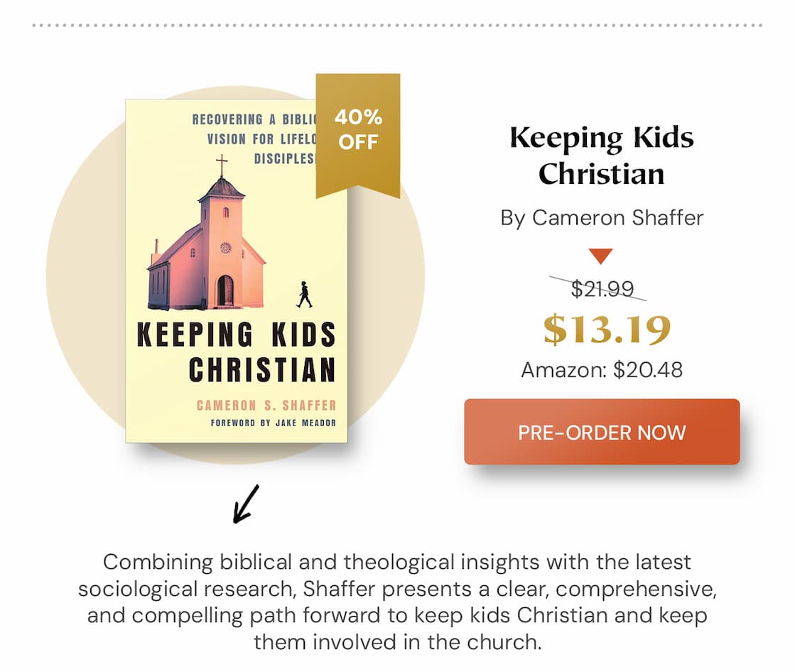
Task: Click the gold $13.19 sale price
Action: tap(607, 329)
